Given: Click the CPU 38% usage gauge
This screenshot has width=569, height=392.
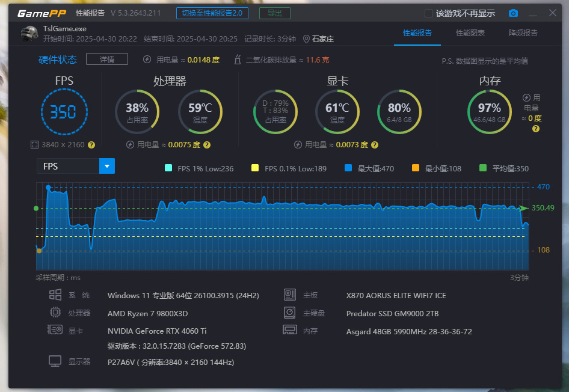Looking at the screenshot, I should [137, 112].
